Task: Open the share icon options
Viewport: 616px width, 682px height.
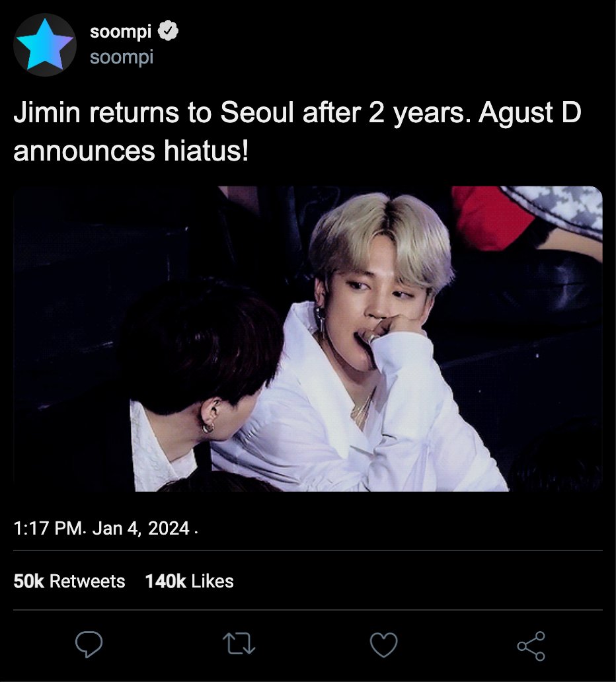Action: pos(531,646)
